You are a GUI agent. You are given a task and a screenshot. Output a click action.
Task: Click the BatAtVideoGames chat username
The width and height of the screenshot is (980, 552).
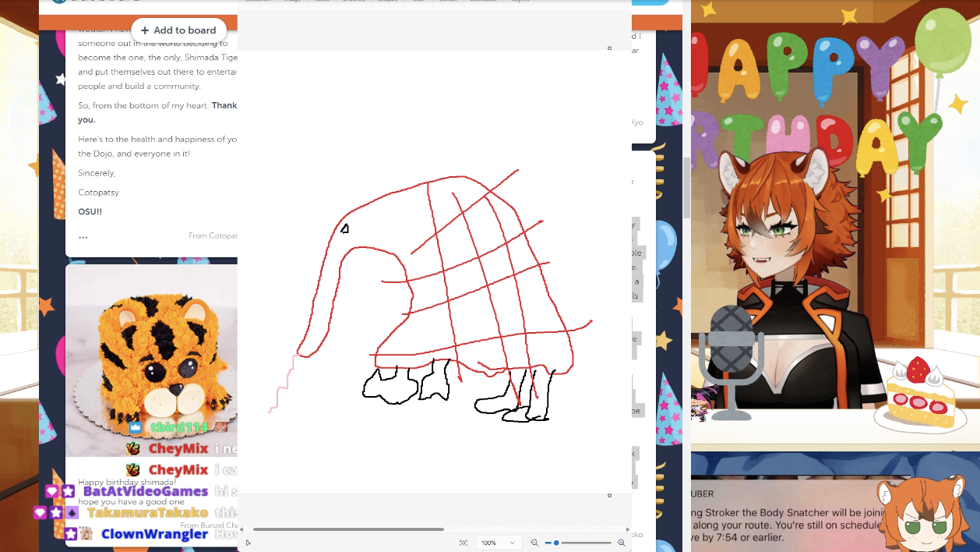pos(146,491)
